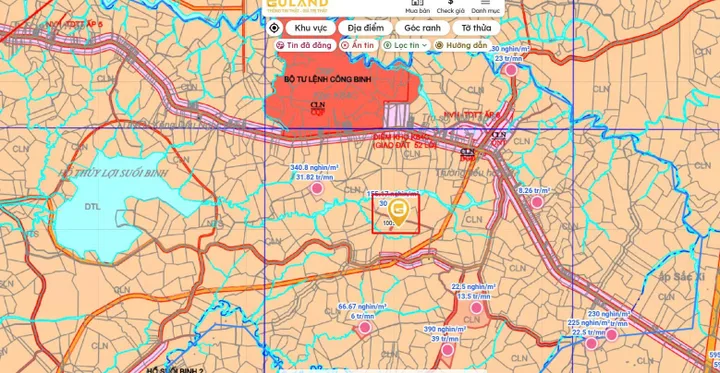Open listing marker priced 8.26 tr/m²
Screen dimensions: 720x373
click(x=537, y=202)
